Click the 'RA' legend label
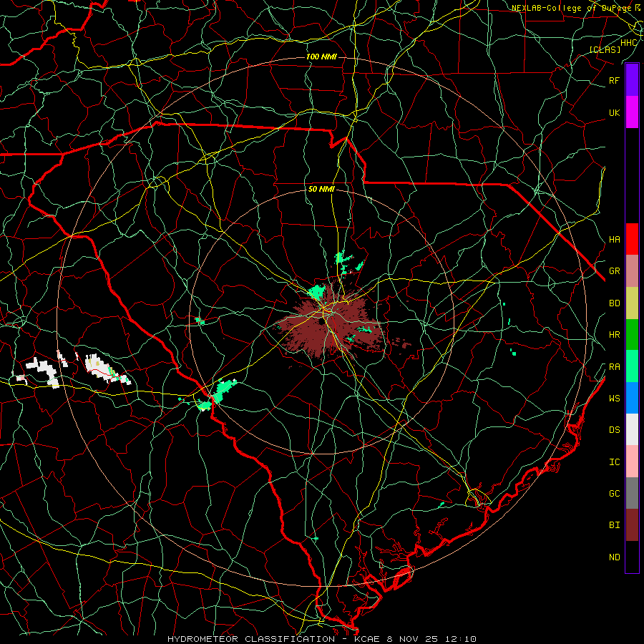 click(x=614, y=367)
